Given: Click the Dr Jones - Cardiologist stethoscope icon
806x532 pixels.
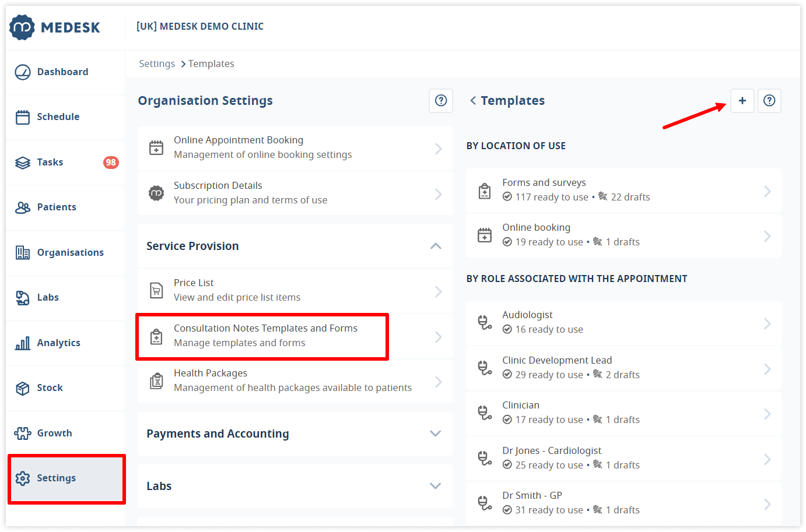Looking at the screenshot, I should 485,459.
